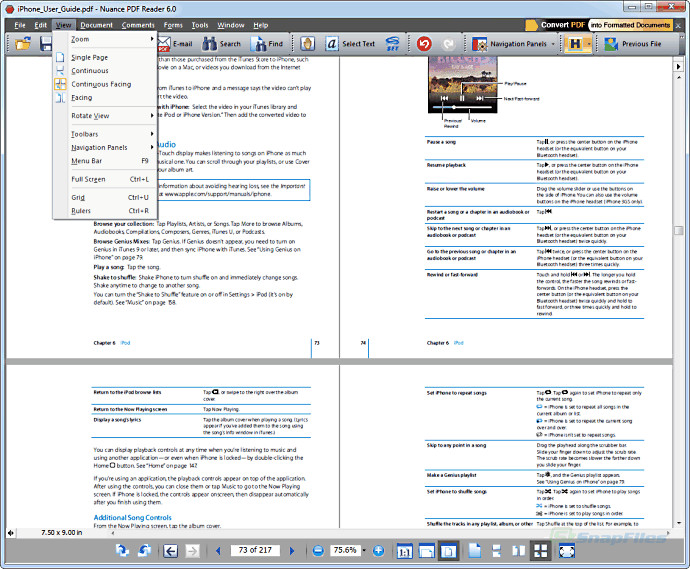Toggle the Rulers option
Image resolution: width=690 pixels, height=569 pixels.
coord(105,211)
